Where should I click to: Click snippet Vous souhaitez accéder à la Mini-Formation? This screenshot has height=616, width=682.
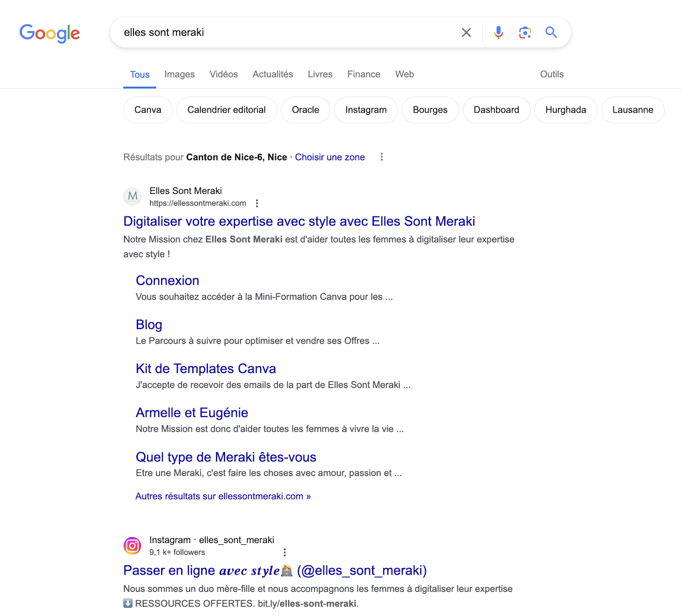coord(264,297)
